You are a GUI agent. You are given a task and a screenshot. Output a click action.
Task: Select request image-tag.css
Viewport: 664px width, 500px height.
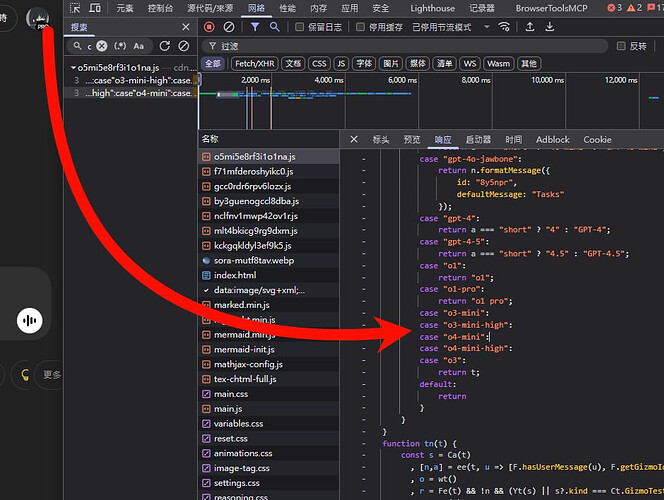(268, 468)
